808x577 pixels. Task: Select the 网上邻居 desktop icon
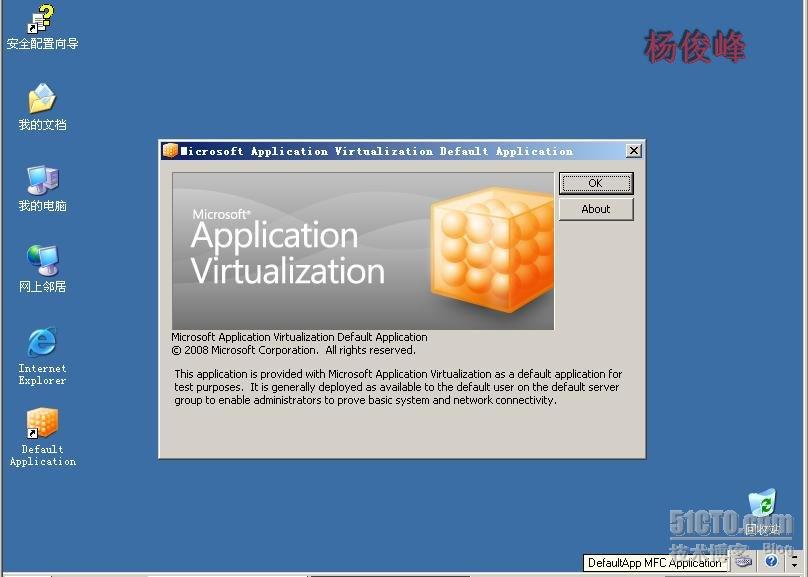(x=42, y=269)
